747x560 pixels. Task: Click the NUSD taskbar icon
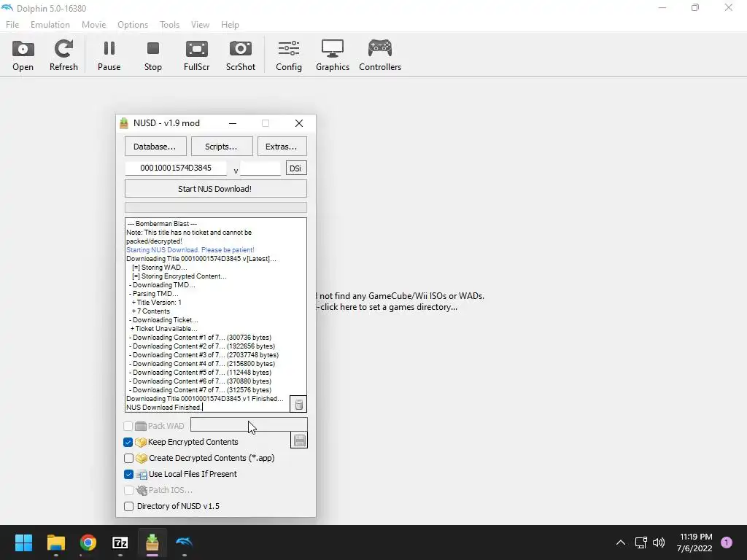(152, 542)
